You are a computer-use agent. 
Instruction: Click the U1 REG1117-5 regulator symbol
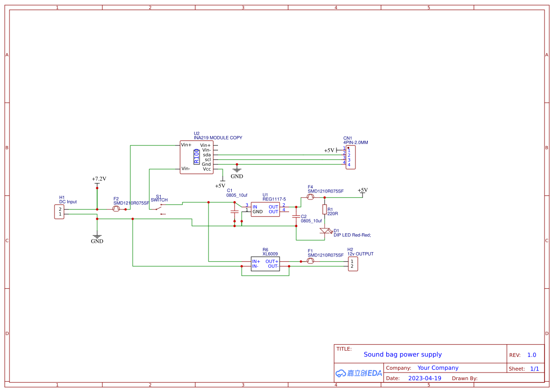[266, 209]
